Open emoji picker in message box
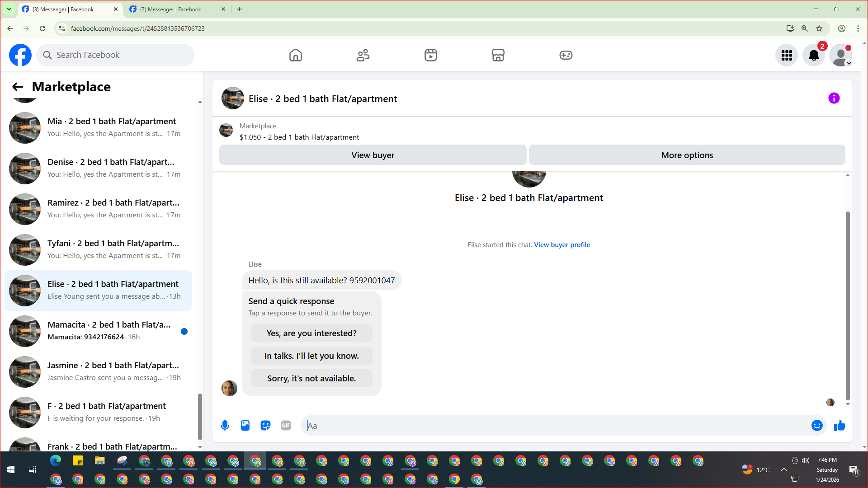The width and height of the screenshot is (868, 488). 817,426
